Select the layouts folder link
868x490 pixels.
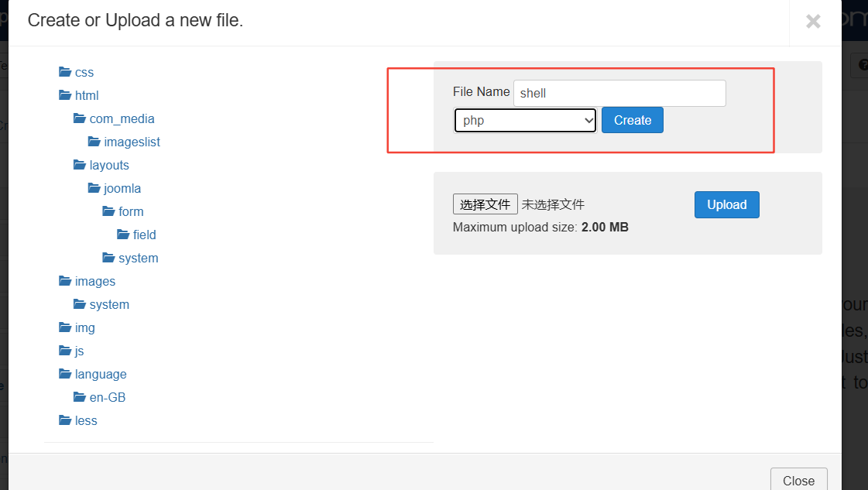pyautogui.click(x=109, y=166)
